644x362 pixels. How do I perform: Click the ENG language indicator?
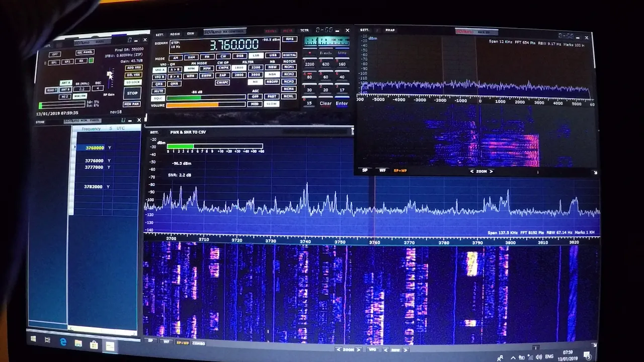[549, 356]
